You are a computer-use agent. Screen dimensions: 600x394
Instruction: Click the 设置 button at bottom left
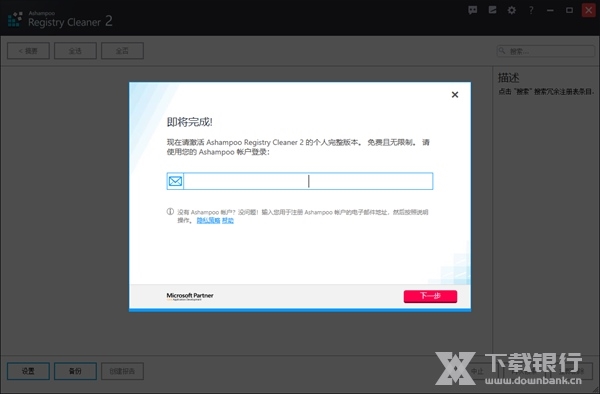(28, 371)
